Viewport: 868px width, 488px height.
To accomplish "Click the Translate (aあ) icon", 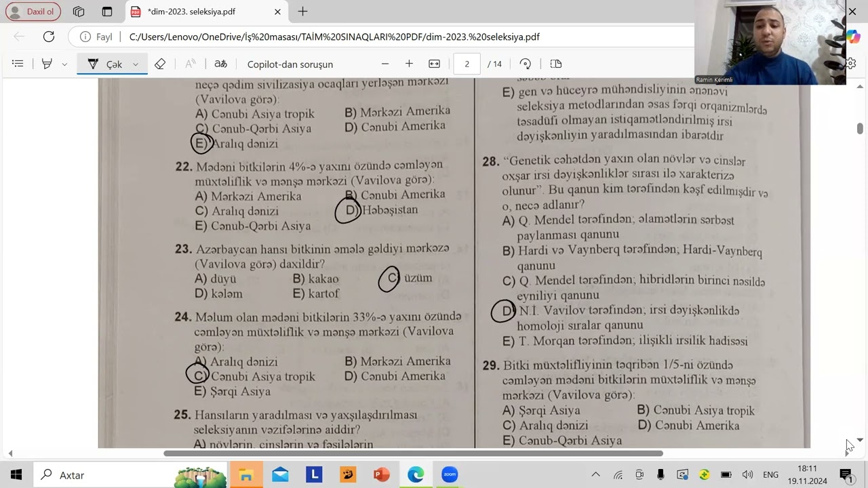I will tap(220, 64).
